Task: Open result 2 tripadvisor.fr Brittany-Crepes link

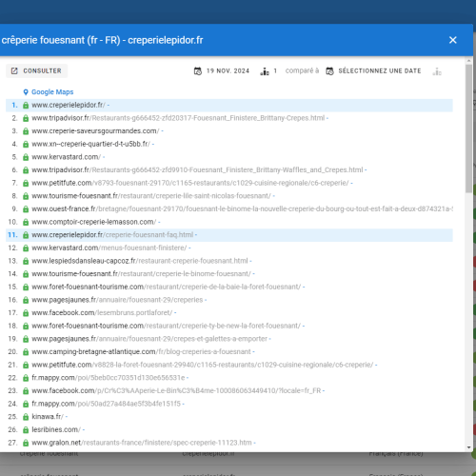Action: coord(178,118)
